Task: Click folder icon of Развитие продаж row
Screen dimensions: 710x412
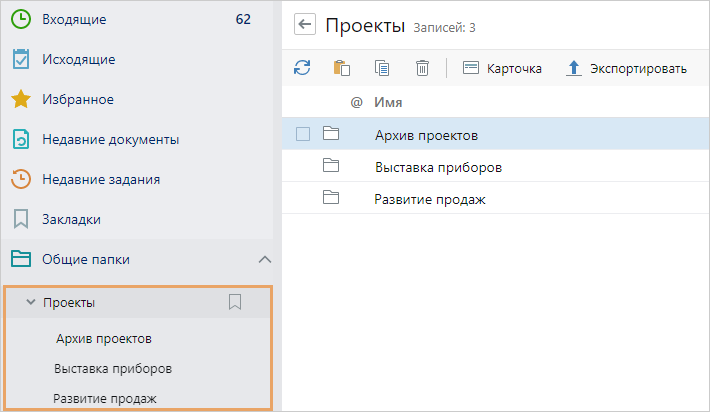Action: [332, 199]
